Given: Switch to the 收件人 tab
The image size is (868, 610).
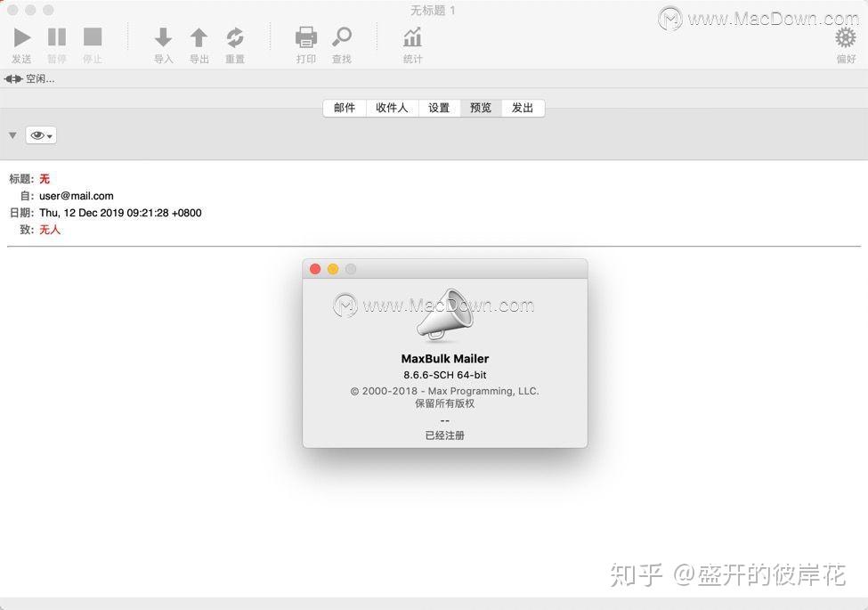Looking at the screenshot, I should click(x=392, y=108).
